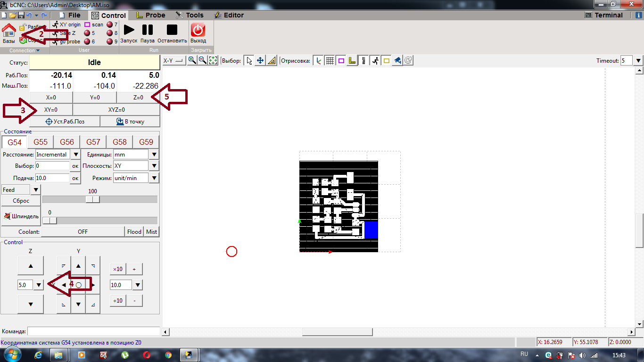Open the Режим unit/min dropdown
Image resolution: width=644 pixels, height=362 pixels.
[154, 178]
